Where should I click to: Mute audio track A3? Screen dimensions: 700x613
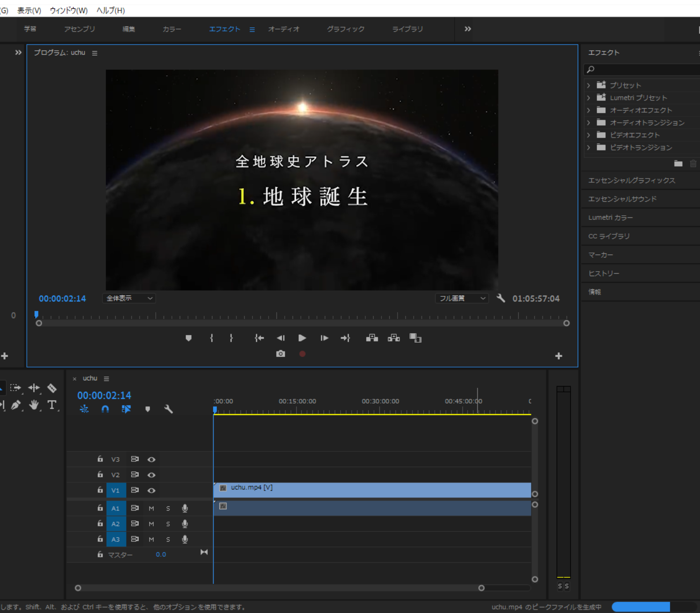[151, 539]
